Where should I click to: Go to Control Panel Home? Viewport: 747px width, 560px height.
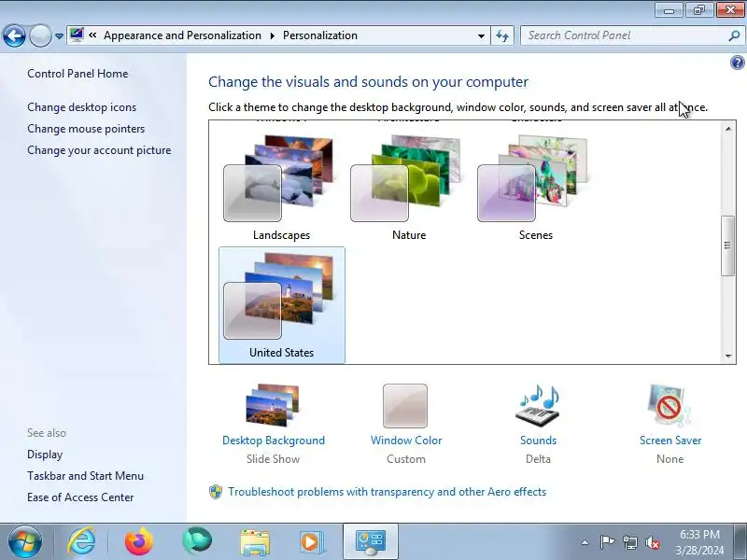pyautogui.click(x=78, y=74)
